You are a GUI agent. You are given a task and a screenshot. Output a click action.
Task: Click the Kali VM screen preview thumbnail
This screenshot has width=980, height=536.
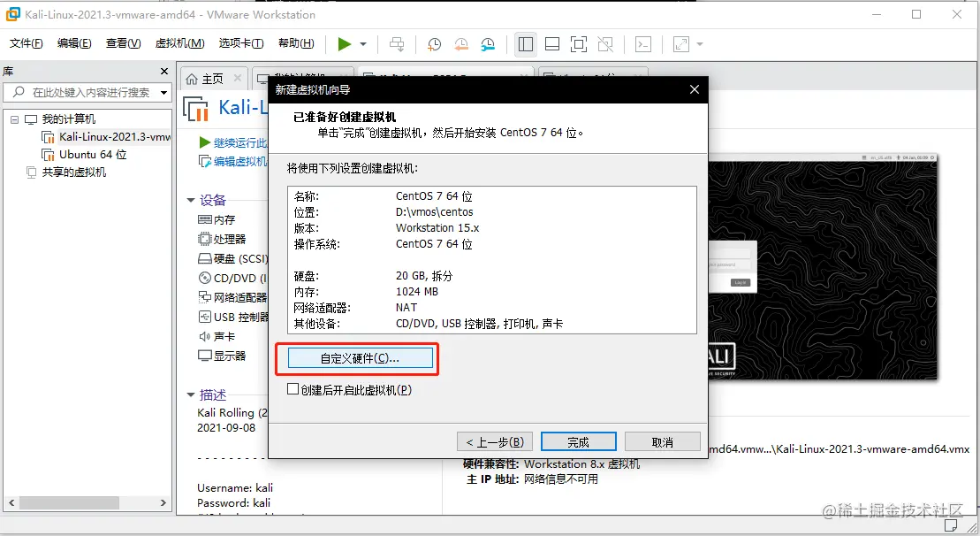coord(823,267)
